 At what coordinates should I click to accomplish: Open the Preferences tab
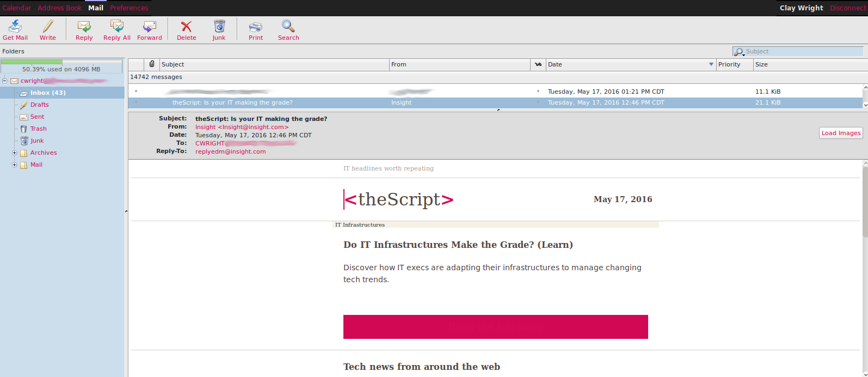click(129, 8)
